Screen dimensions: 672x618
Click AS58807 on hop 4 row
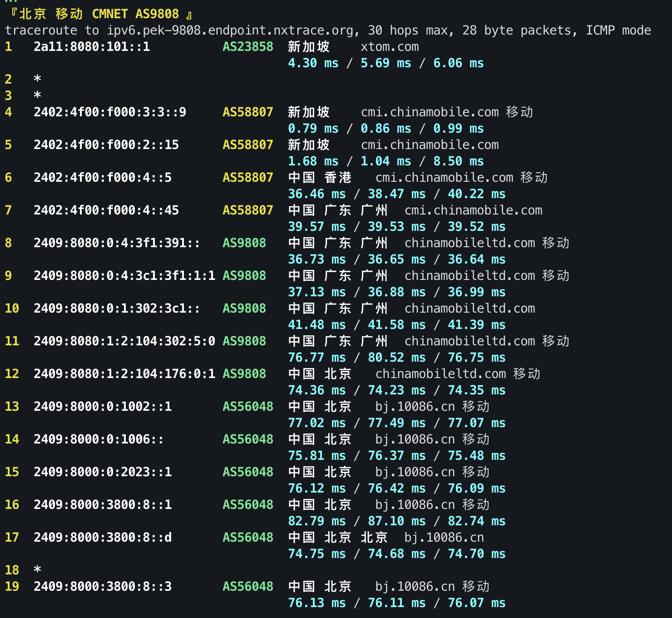[x=248, y=112]
